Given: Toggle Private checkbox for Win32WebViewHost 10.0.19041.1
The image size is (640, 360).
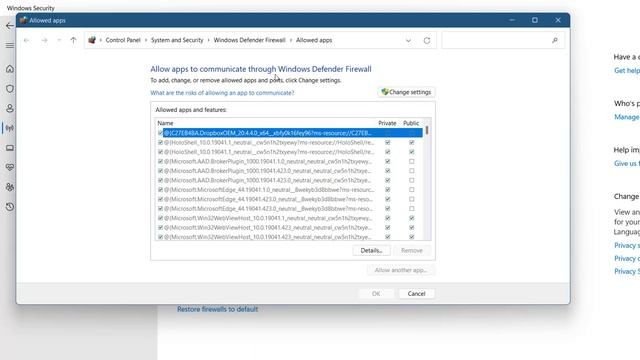Looking at the screenshot, I should [387, 218].
